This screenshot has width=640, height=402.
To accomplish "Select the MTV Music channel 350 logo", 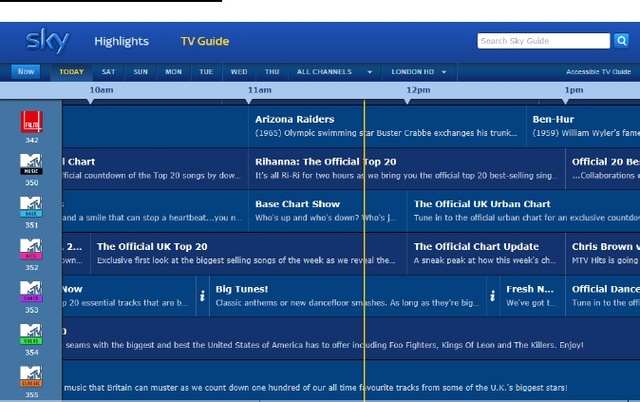I will tap(31, 164).
